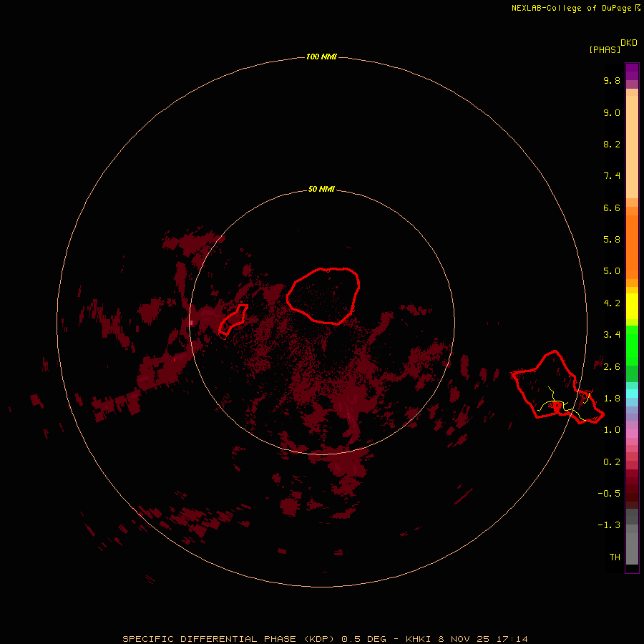Image resolution: width=644 pixels, height=644 pixels.
Task: Click the NEXLAB-College of DuPage watermark text
Action: (576, 8)
